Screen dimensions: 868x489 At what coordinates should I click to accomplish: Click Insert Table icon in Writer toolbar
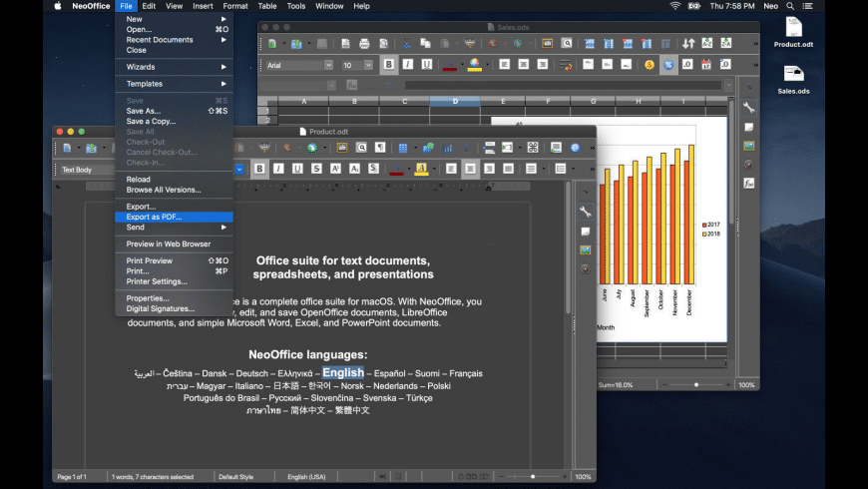point(403,148)
